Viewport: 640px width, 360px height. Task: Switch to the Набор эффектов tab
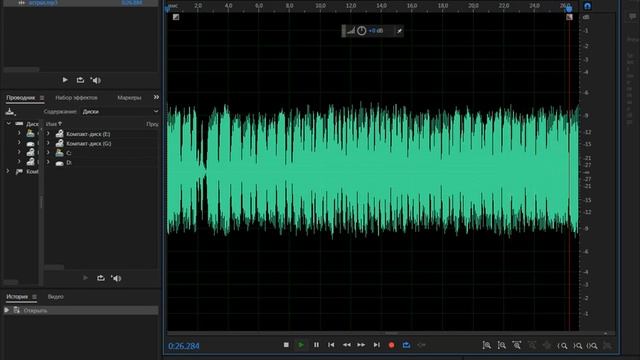click(76, 98)
